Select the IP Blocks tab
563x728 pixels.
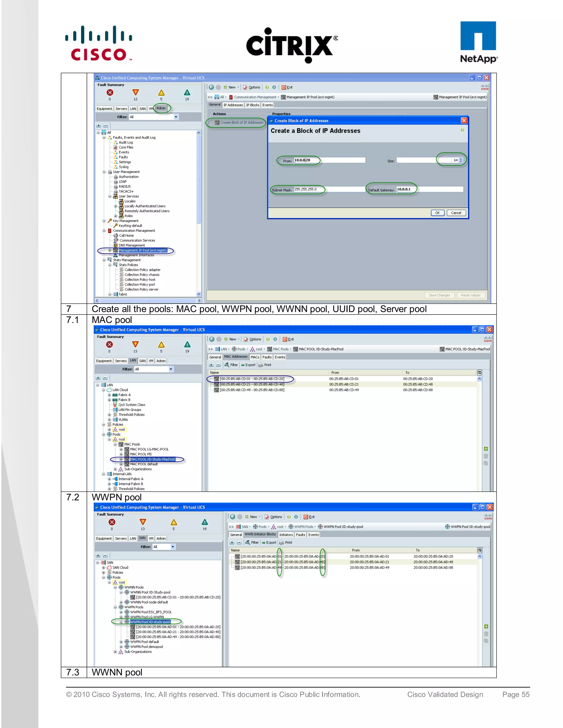[252, 105]
